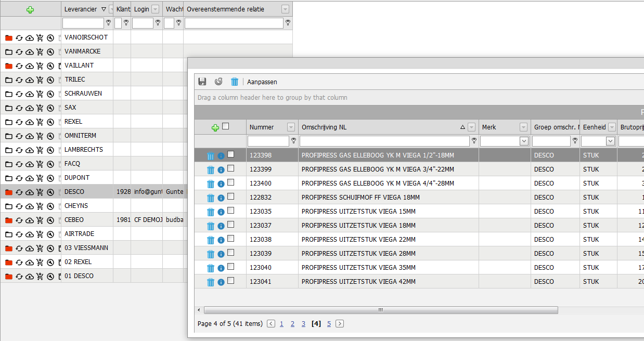Viewport: 644px width, 341px height.
Task: Click the next page arrow button
Action: coord(340,324)
